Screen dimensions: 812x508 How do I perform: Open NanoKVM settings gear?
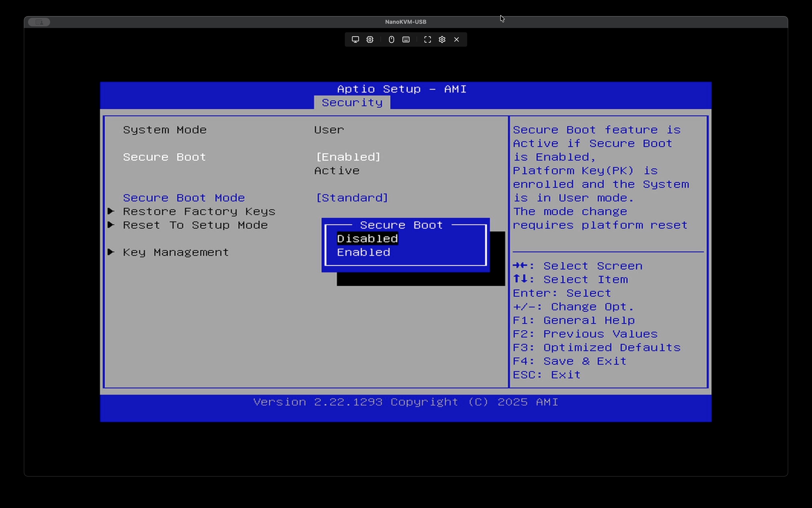[442, 40]
